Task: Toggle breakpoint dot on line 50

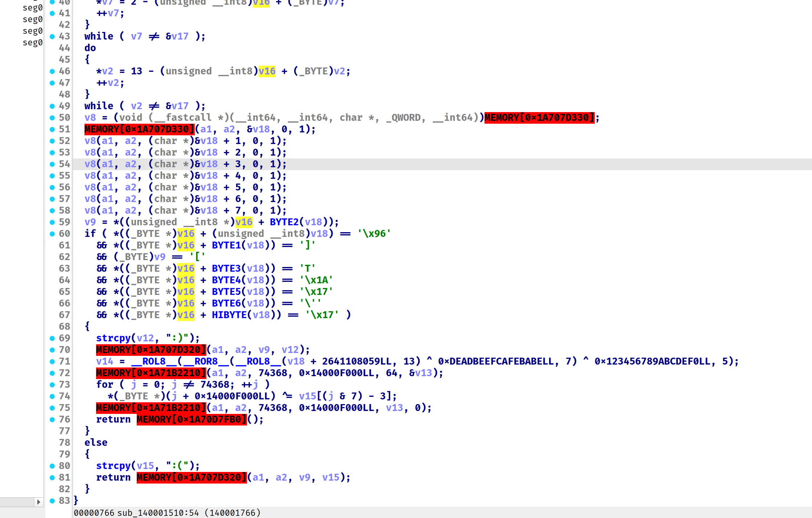Action: tap(52, 118)
